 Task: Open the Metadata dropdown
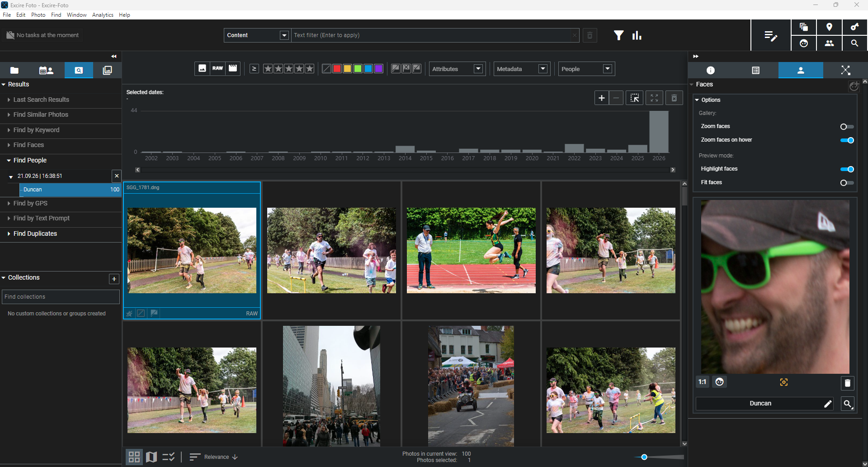(x=522, y=69)
